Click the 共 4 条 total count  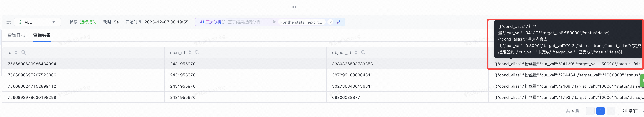point(573,111)
